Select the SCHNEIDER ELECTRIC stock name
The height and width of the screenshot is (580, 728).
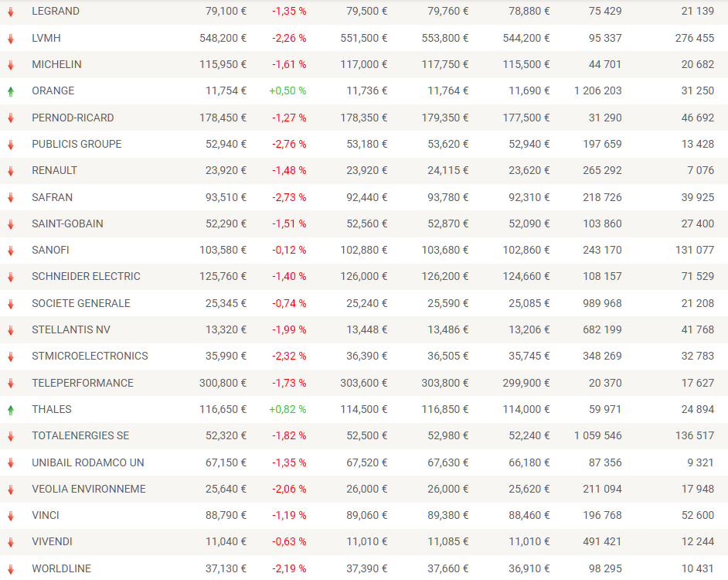[86, 277]
